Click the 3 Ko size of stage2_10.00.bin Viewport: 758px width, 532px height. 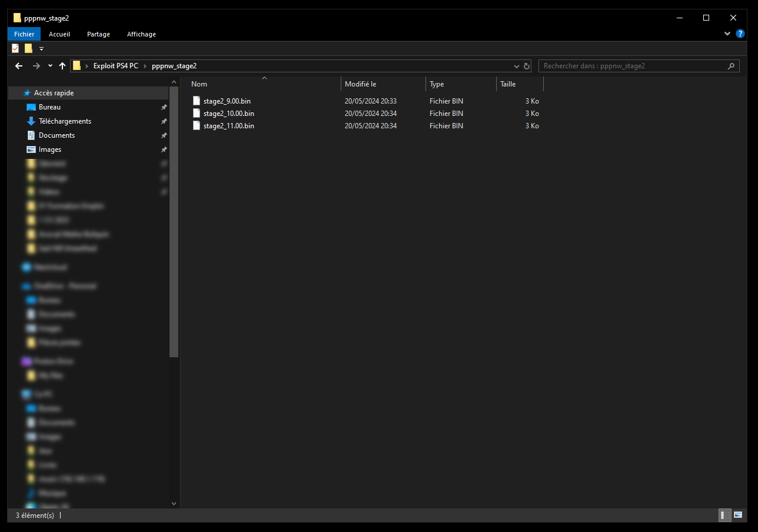(x=532, y=114)
